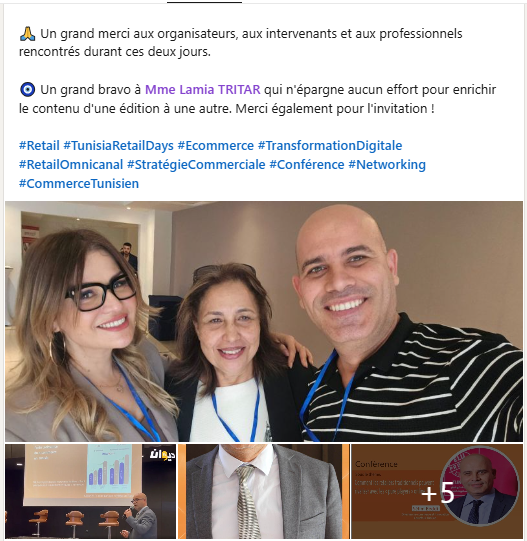View the conference stage presentation thumbnail
Image resolution: width=527 pixels, height=541 pixels.
90,491
